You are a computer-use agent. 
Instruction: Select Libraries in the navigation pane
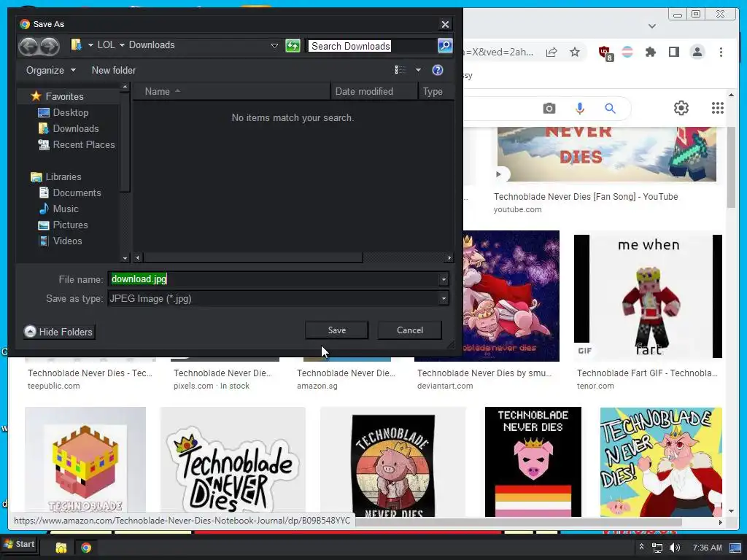tap(63, 176)
